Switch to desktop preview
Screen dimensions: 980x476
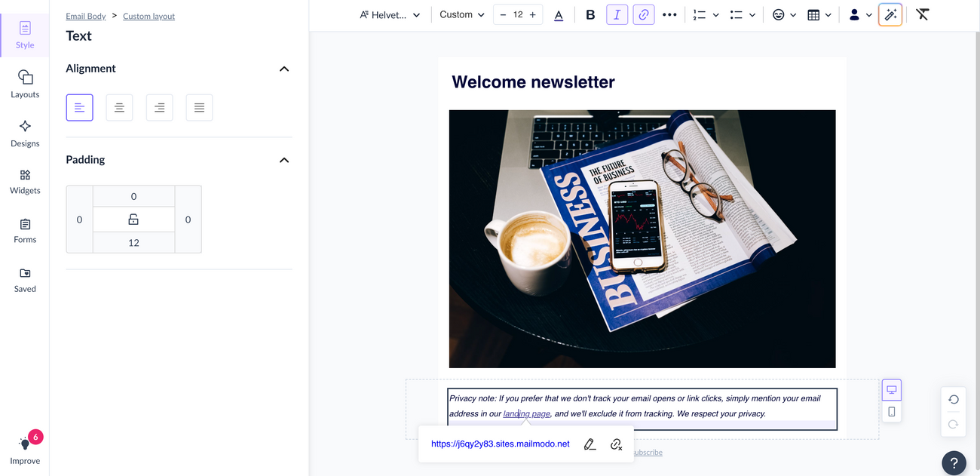click(892, 390)
